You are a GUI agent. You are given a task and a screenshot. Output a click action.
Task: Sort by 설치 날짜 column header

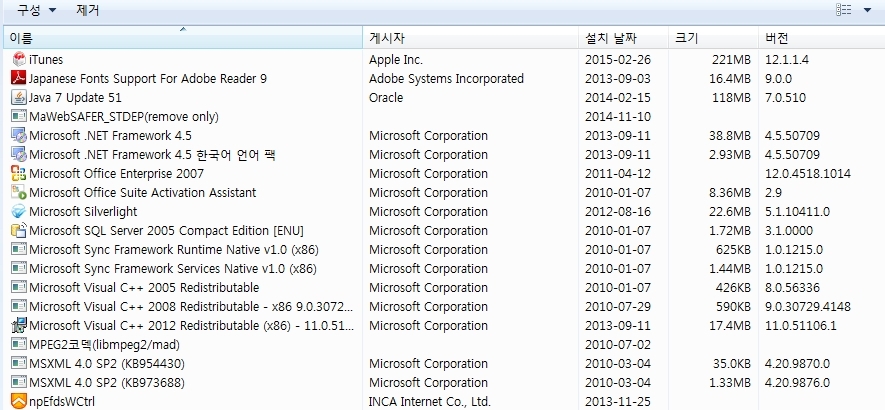point(620,38)
